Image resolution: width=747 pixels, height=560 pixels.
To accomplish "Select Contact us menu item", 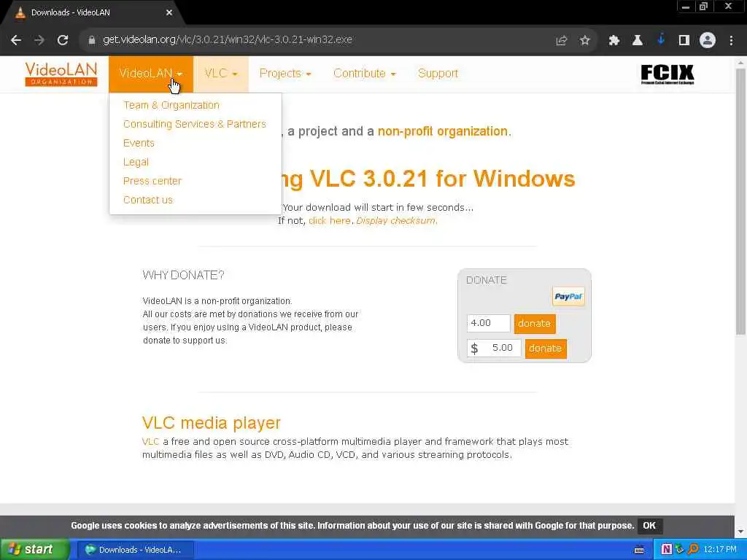I will (x=147, y=200).
